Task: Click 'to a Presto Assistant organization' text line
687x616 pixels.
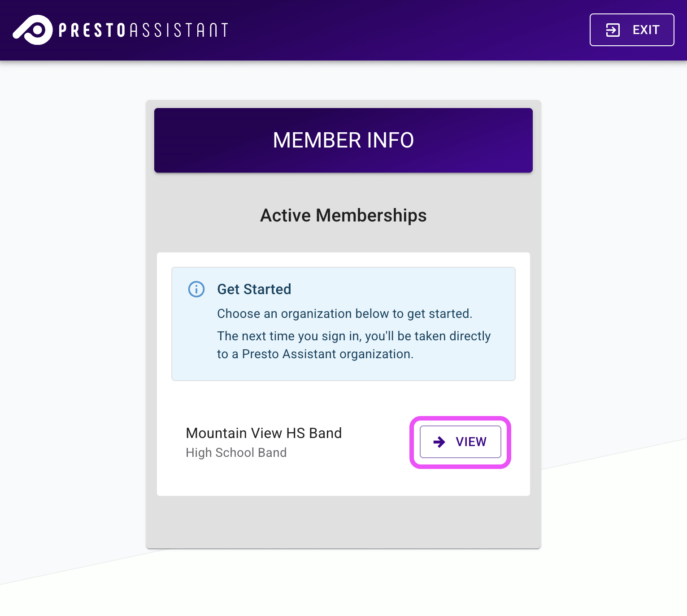Action: tap(315, 354)
